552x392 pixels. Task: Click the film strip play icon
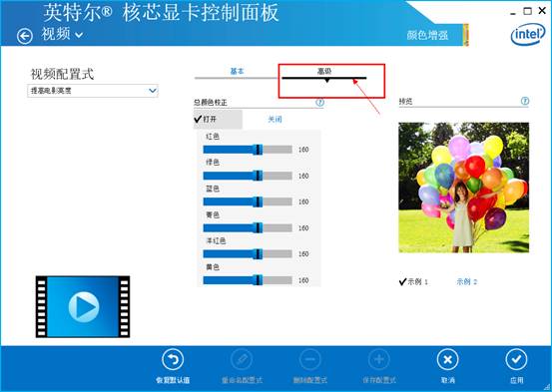coord(83,307)
